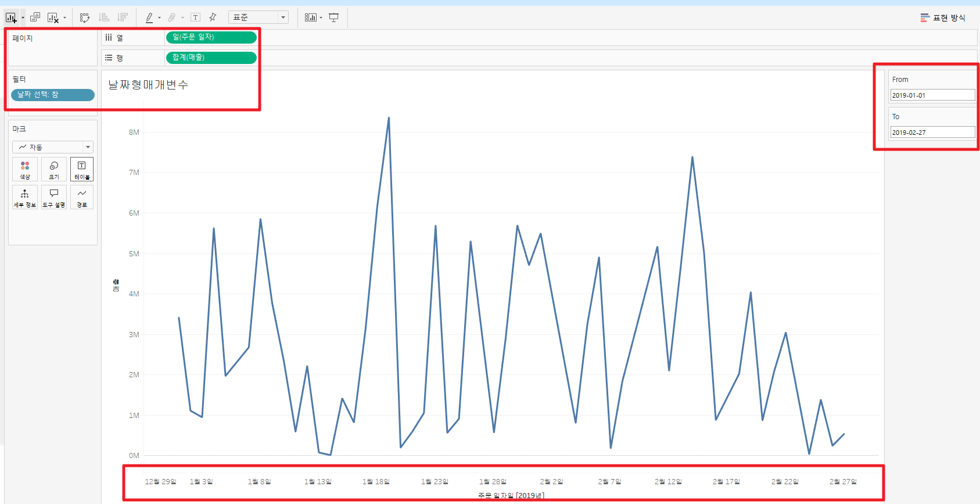This screenshot has height=504, width=980.
Task: Expand the fit dropdown showing 표준
Action: (259, 17)
